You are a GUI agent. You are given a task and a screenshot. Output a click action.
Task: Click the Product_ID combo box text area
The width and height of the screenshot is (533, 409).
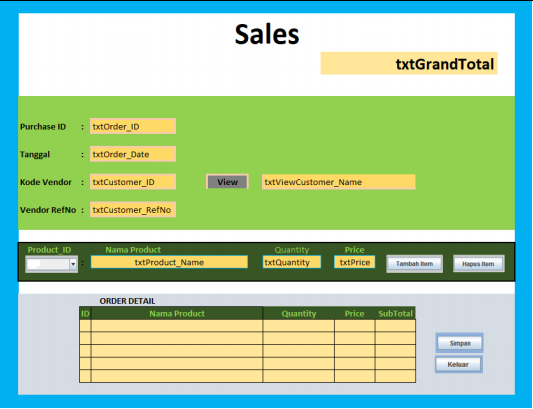pos(48,264)
